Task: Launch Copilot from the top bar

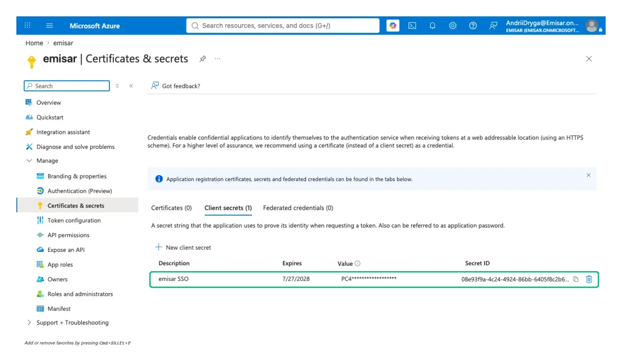Action: point(393,25)
